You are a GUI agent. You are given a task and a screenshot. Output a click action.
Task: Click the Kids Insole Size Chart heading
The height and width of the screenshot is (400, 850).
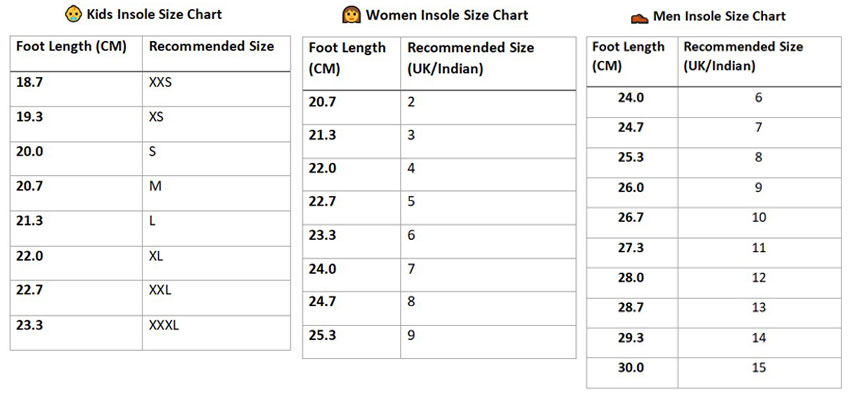tap(155, 15)
